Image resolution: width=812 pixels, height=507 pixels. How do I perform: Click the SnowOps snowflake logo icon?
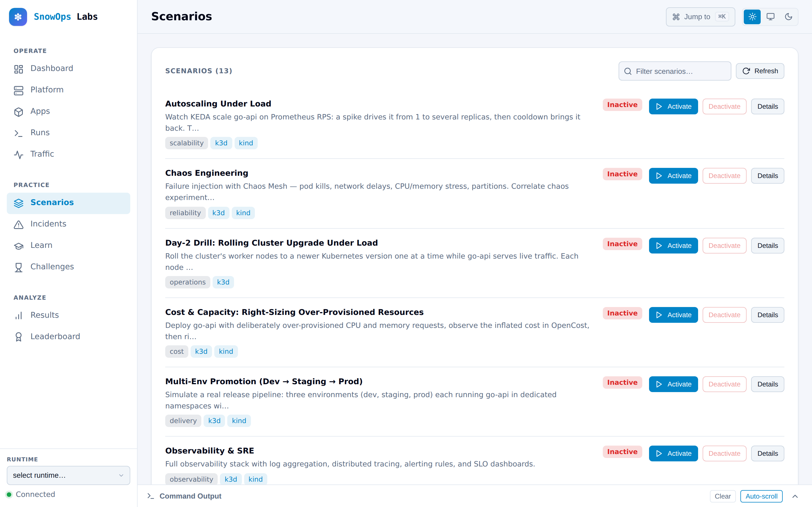[x=18, y=17]
